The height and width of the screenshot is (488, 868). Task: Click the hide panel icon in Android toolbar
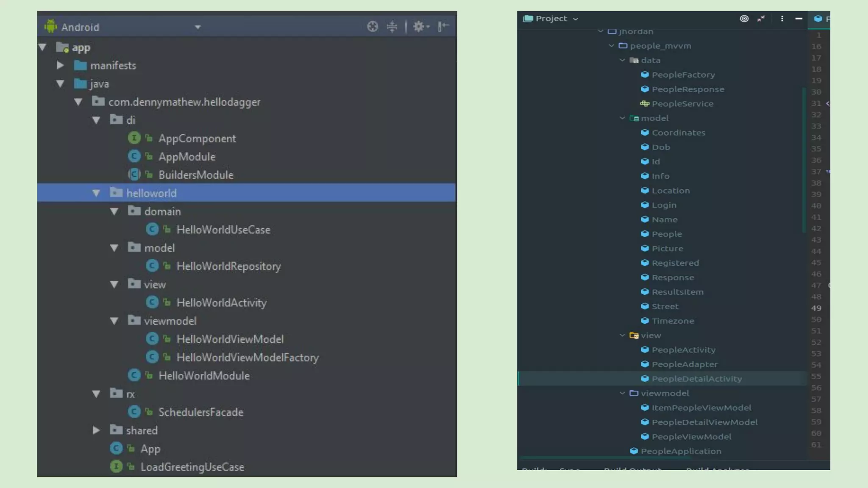pyautogui.click(x=443, y=27)
